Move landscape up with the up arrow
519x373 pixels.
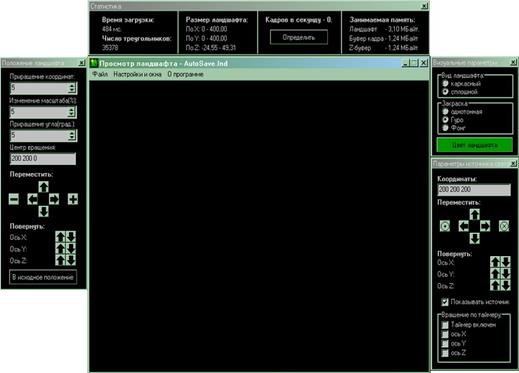[x=43, y=187]
